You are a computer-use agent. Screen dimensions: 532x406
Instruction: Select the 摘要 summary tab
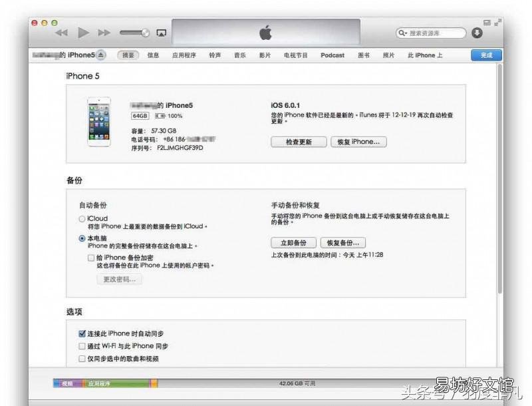[x=128, y=55]
